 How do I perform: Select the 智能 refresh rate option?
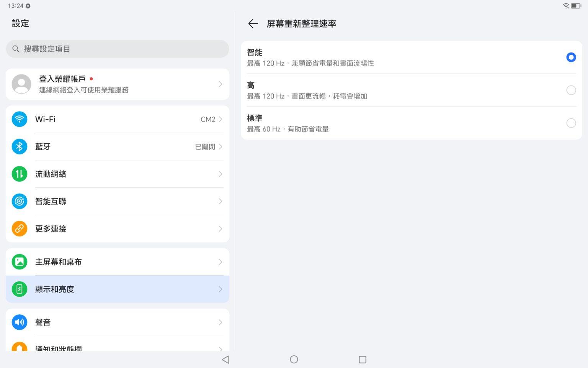coord(571,57)
